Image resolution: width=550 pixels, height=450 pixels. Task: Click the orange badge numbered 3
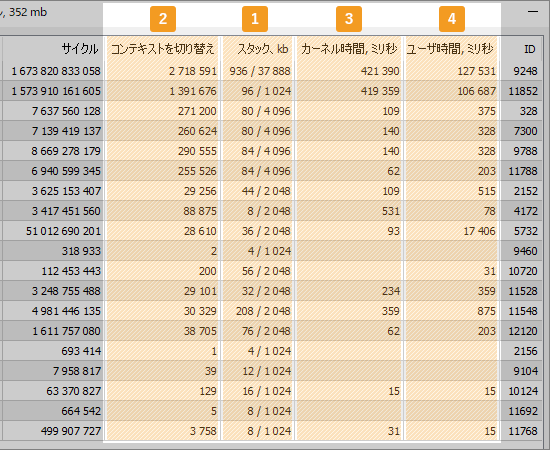pyautogui.click(x=349, y=19)
